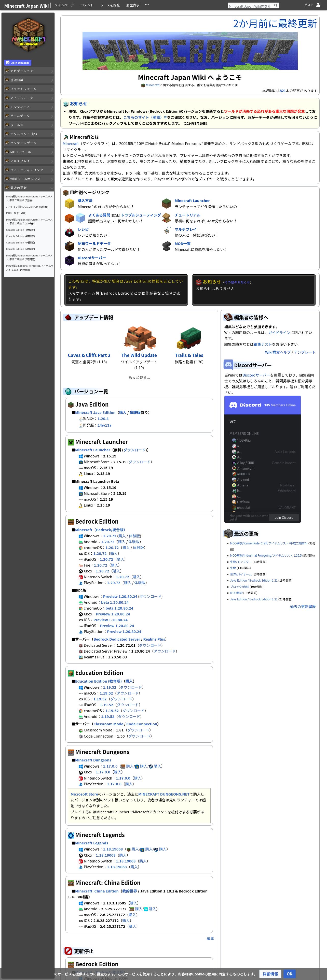Click the Minecraft Dungeons heading icon
Viewport: 327px width, 980px height.
click(x=71, y=753)
